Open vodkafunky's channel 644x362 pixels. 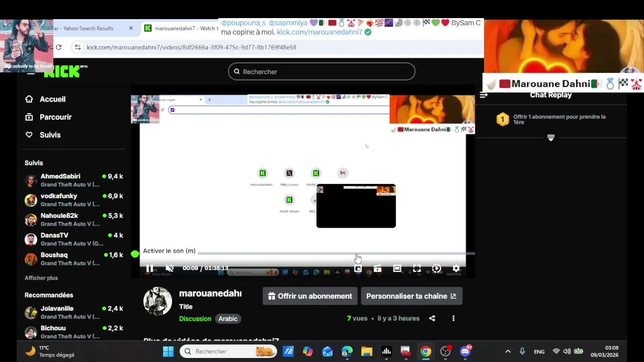tap(74, 200)
